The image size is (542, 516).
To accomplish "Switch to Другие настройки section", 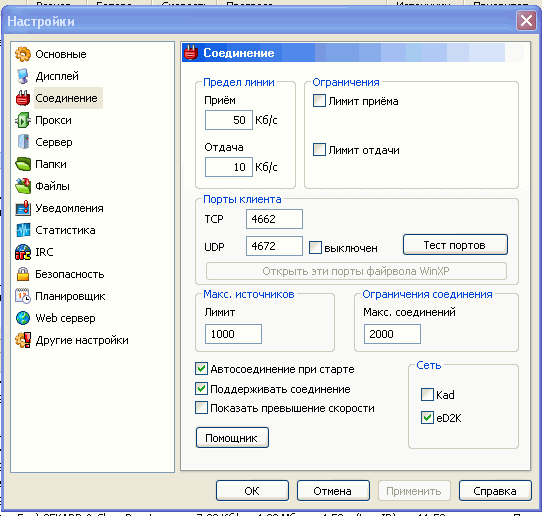I will [x=82, y=340].
